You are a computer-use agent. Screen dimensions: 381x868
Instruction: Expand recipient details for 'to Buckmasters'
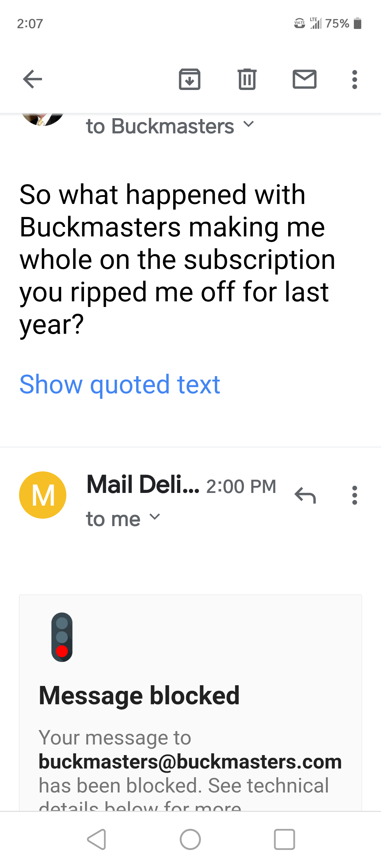[170, 126]
